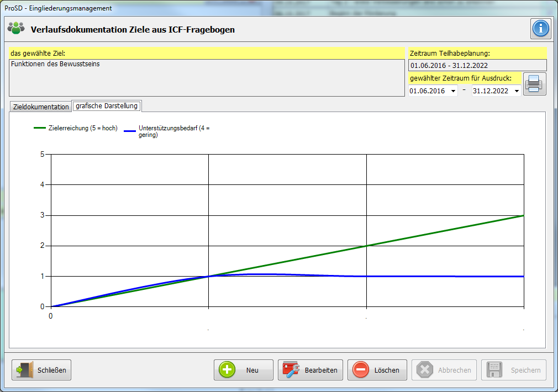Expand the end date 31.12.2022 dropdown arrow

[517, 91]
